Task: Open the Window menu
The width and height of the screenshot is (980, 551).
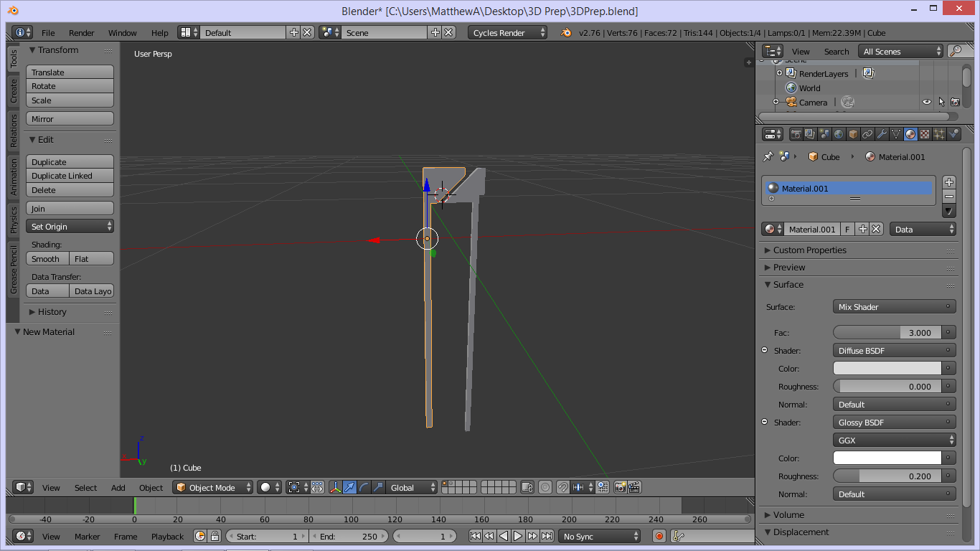Action: click(x=123, y=32)
